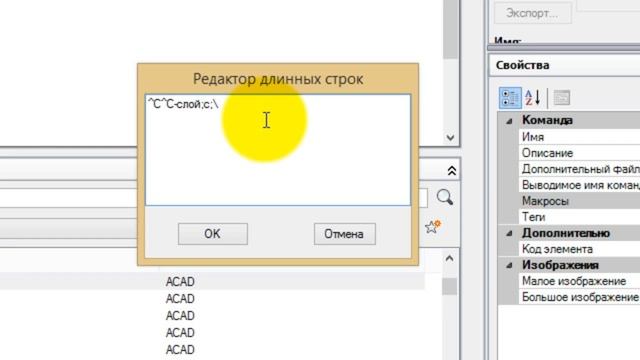Screen dimensions: 640x360
Task: Select the Макросы property row
Action: tap(580, 201)
